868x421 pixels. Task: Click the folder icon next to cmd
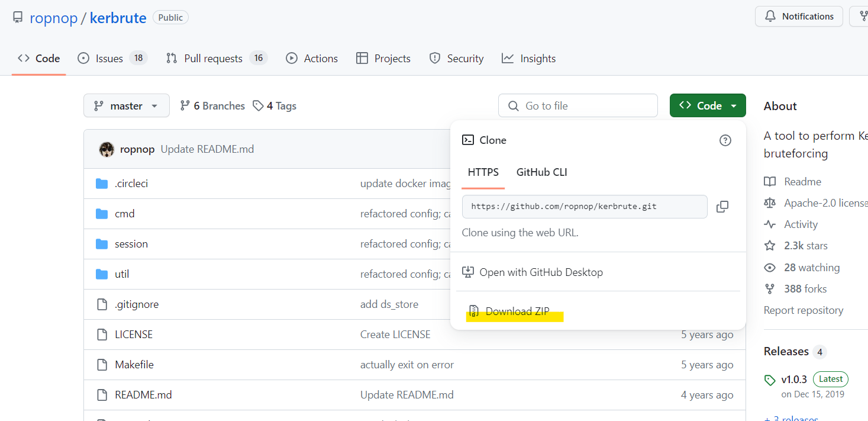(x=102, y=214)
